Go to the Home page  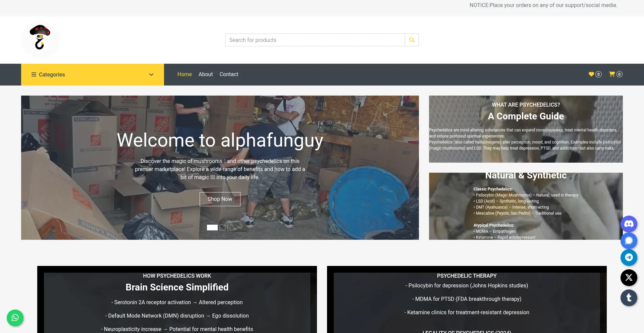tap(184, 74)
